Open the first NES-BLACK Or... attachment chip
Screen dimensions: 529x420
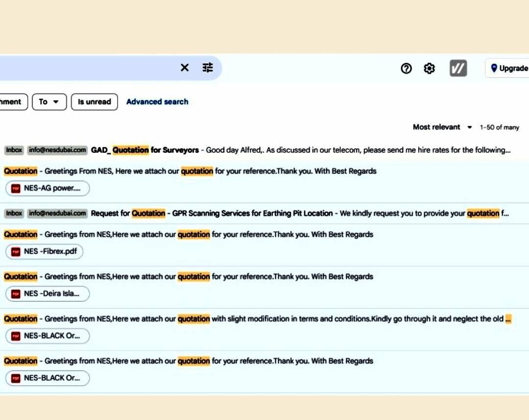click(x=48, y=336)
